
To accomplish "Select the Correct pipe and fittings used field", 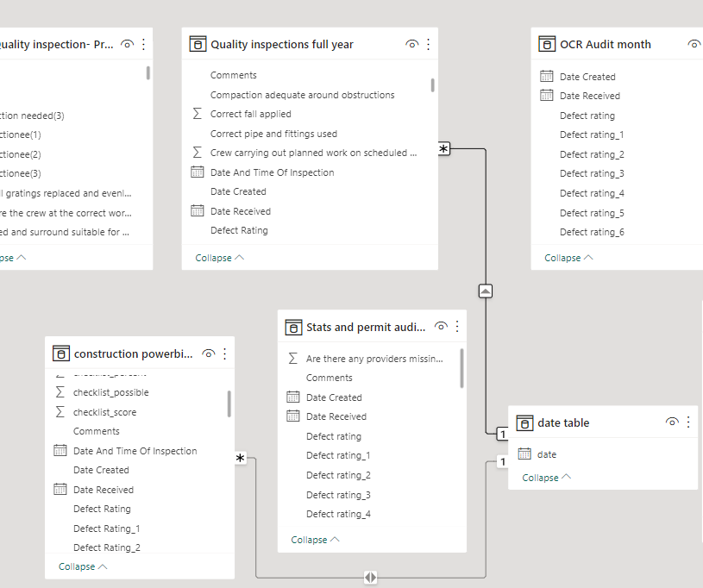I will click(273, 134).
